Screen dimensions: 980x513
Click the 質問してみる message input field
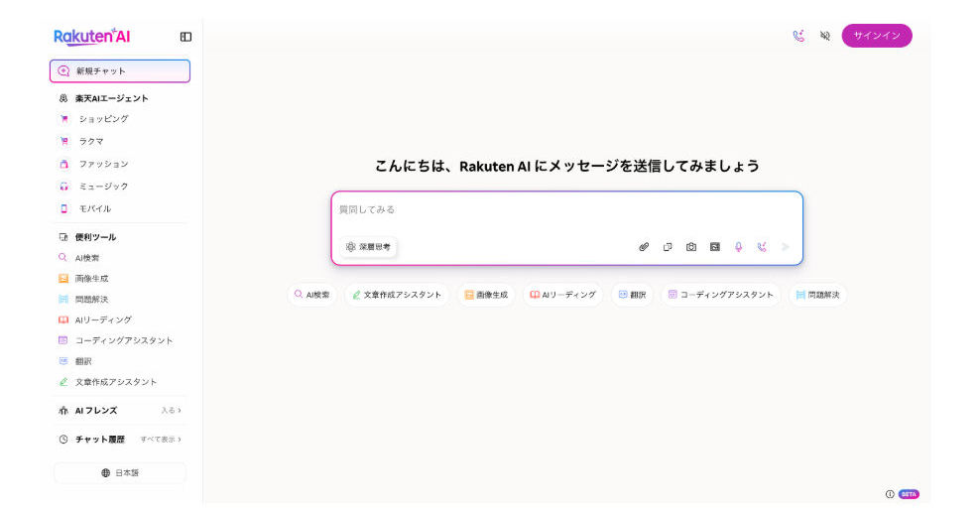(x=565, y=210)
